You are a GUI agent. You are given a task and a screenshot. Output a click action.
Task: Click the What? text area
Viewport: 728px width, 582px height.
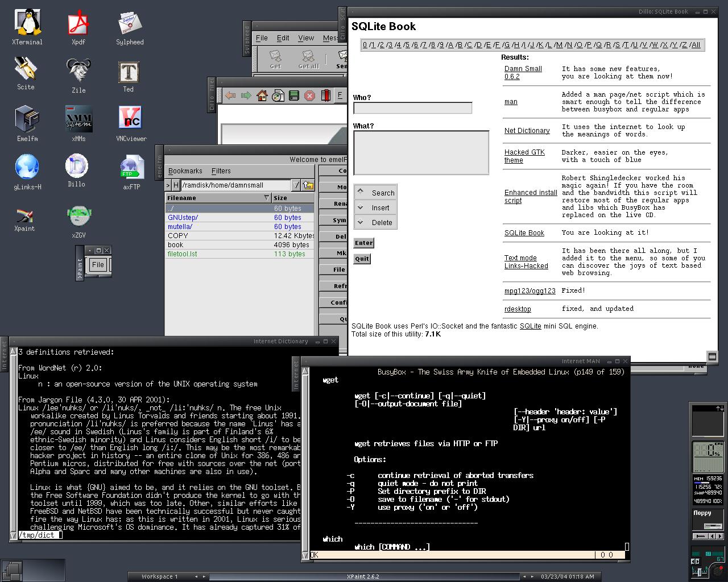(x=421, y=152)
